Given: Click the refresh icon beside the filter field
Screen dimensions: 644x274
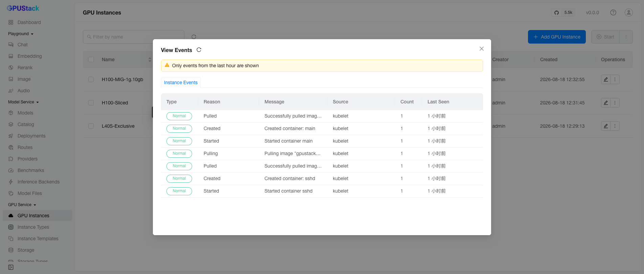Looking at the screenshot, I should click(x=194, y=37).
